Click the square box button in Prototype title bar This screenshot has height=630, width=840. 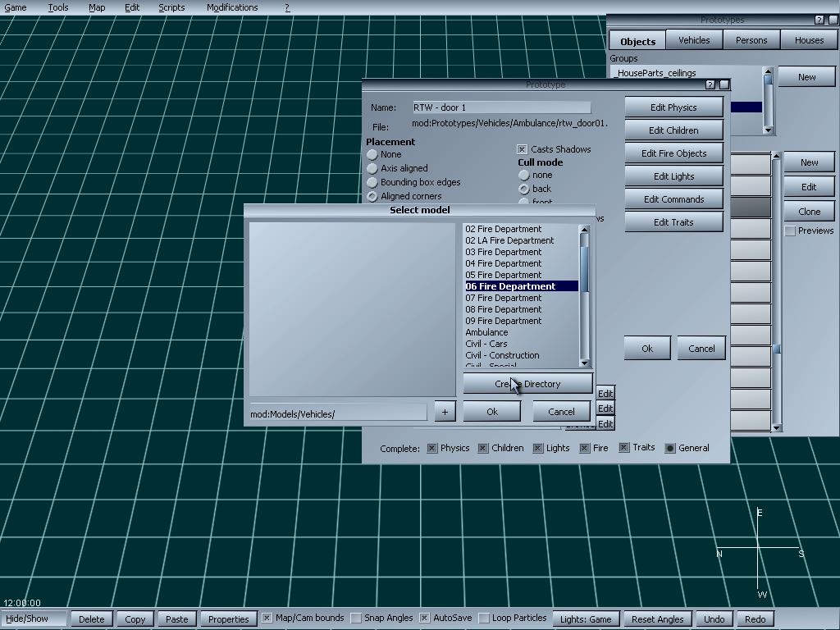pyautogui.click(x=724, y=84)
